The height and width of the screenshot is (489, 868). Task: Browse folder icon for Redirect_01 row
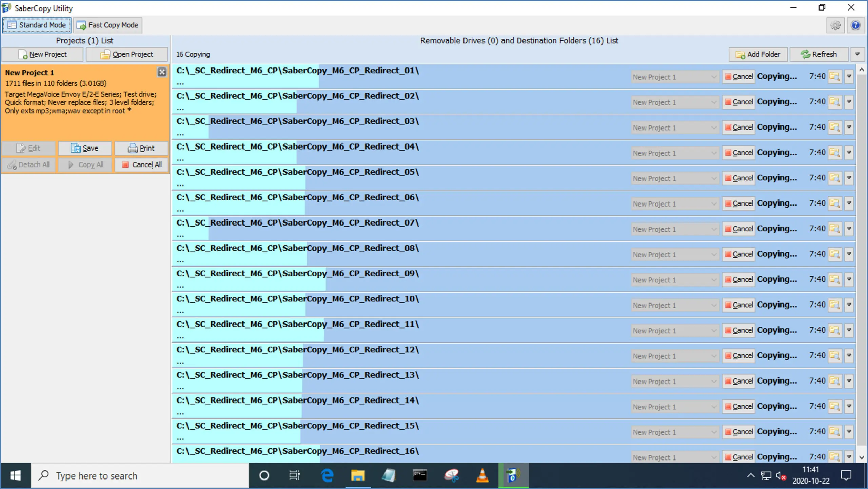click(x=835, y=76)
